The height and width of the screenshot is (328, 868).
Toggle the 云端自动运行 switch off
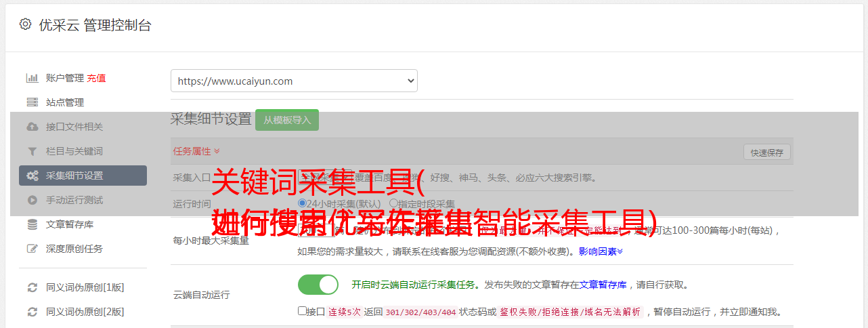318,285
